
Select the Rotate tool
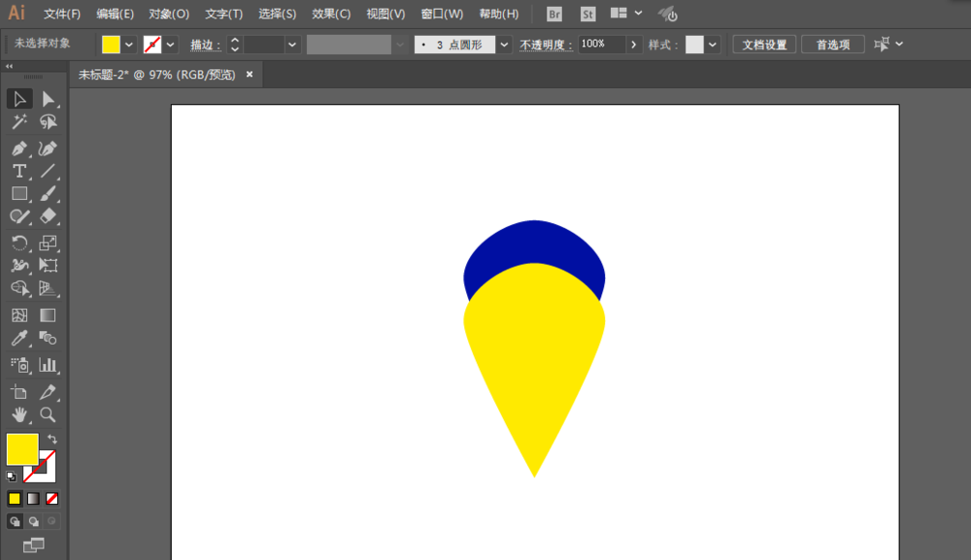(x=18, y=243)
